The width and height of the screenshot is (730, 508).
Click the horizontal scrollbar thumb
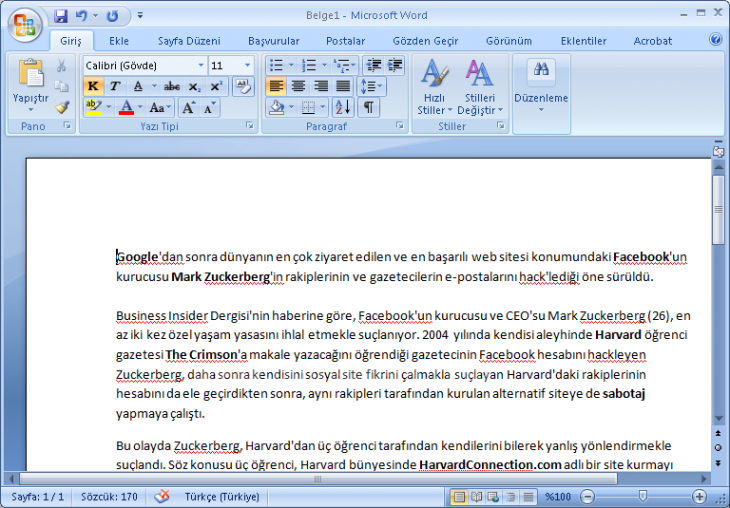click(318, 479)
